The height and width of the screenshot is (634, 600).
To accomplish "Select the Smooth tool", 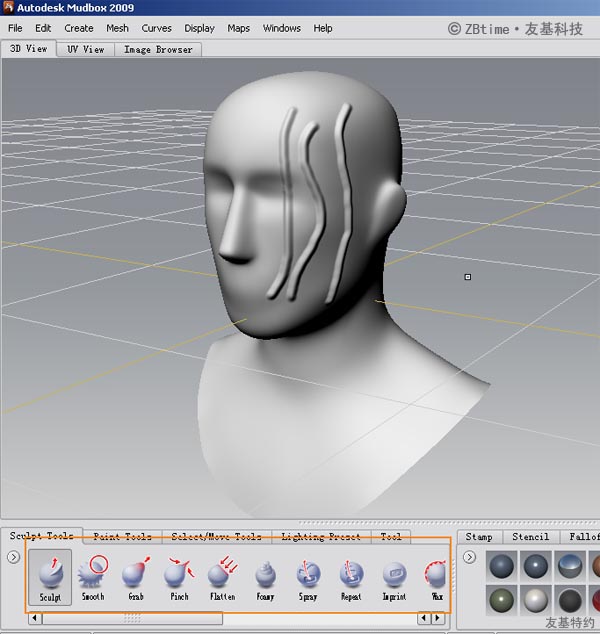I will (93, 577).
